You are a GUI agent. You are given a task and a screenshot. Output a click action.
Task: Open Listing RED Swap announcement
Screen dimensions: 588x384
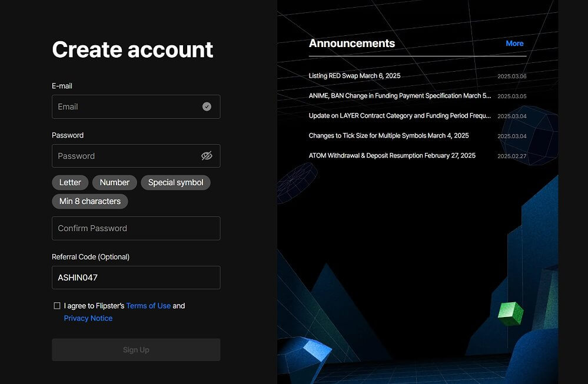354,76
